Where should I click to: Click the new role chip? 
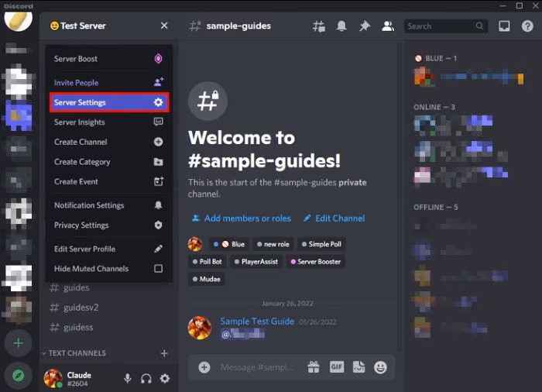pyautogui.click(x=273, y=244)
